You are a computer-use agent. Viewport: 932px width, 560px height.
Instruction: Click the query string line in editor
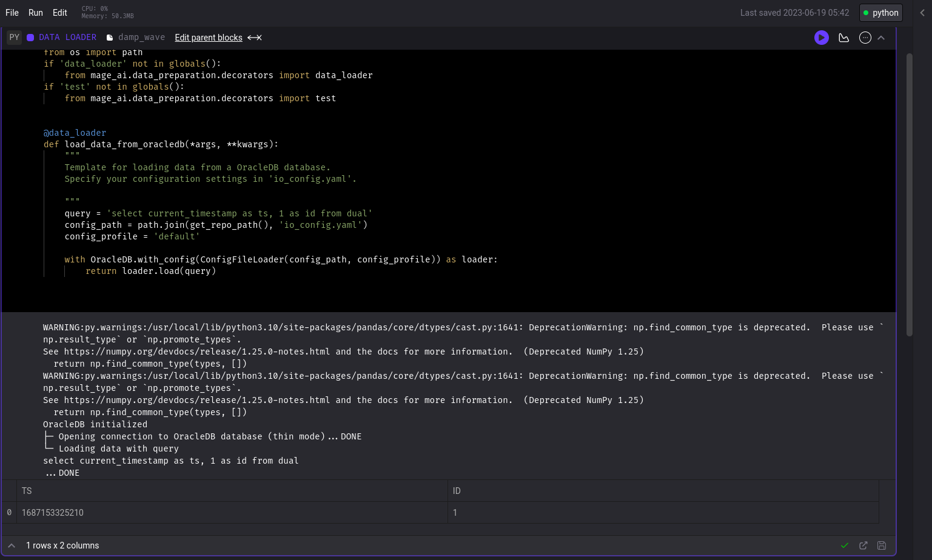click(x=218, y=213)
